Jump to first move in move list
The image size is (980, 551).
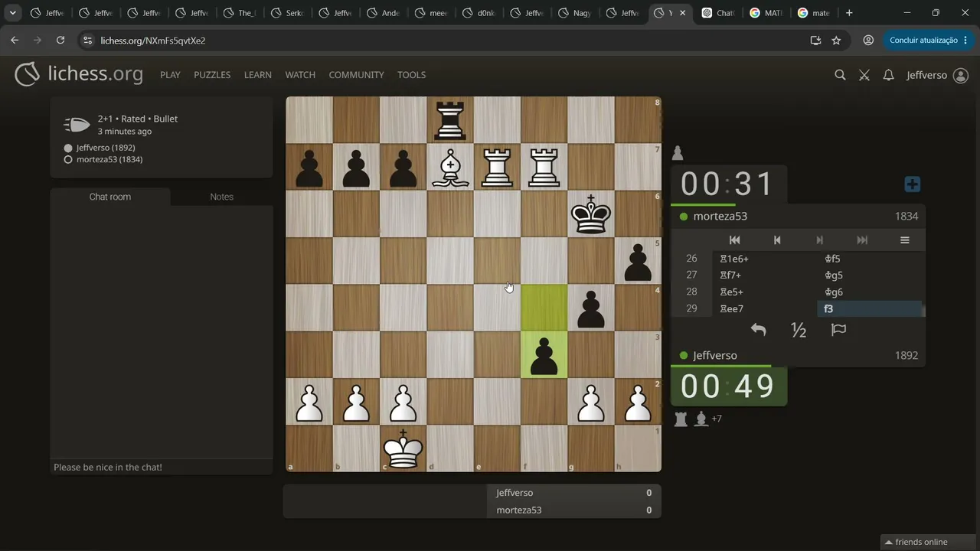click(734, 240)
